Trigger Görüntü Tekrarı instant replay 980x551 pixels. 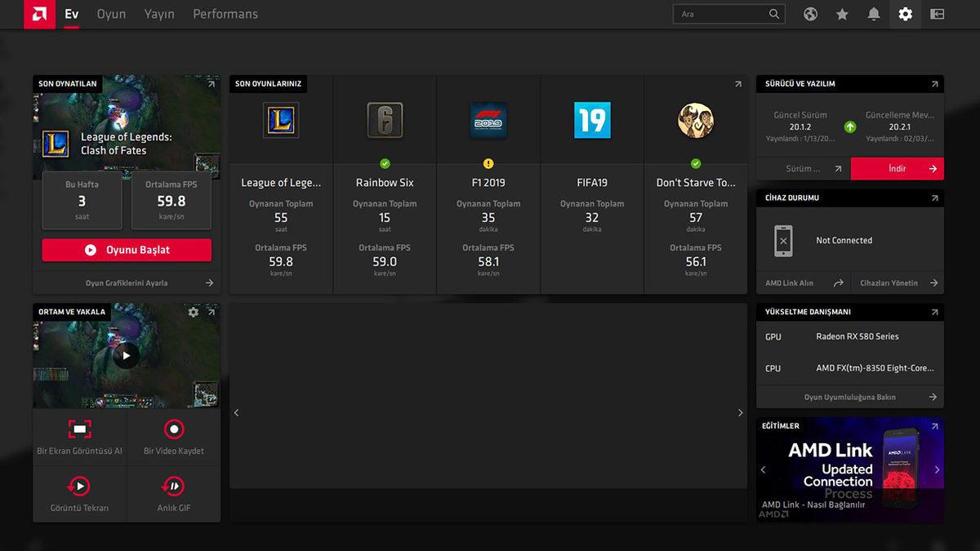pos(80,494)
